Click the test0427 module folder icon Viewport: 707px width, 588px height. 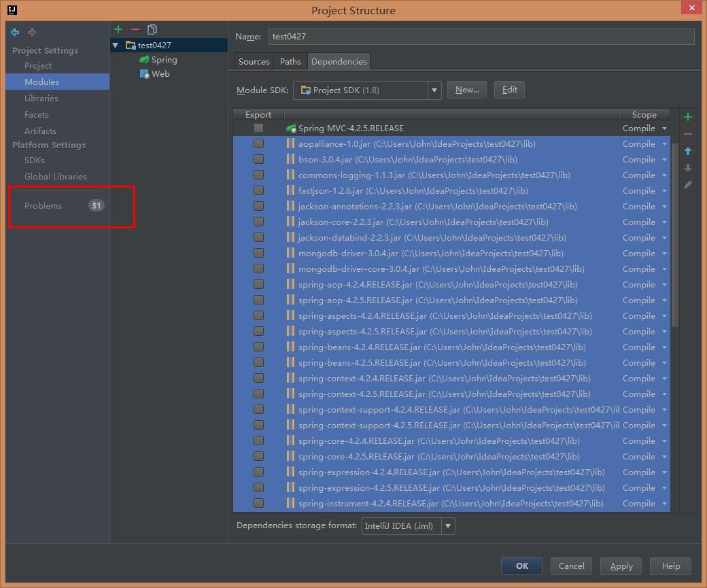click(x=131, y=45)
